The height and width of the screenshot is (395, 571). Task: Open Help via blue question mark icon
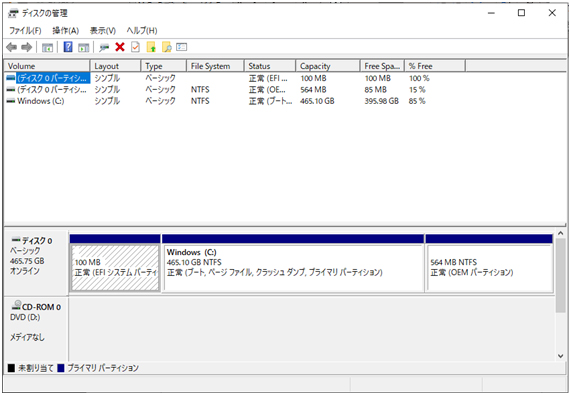point(68,47)
